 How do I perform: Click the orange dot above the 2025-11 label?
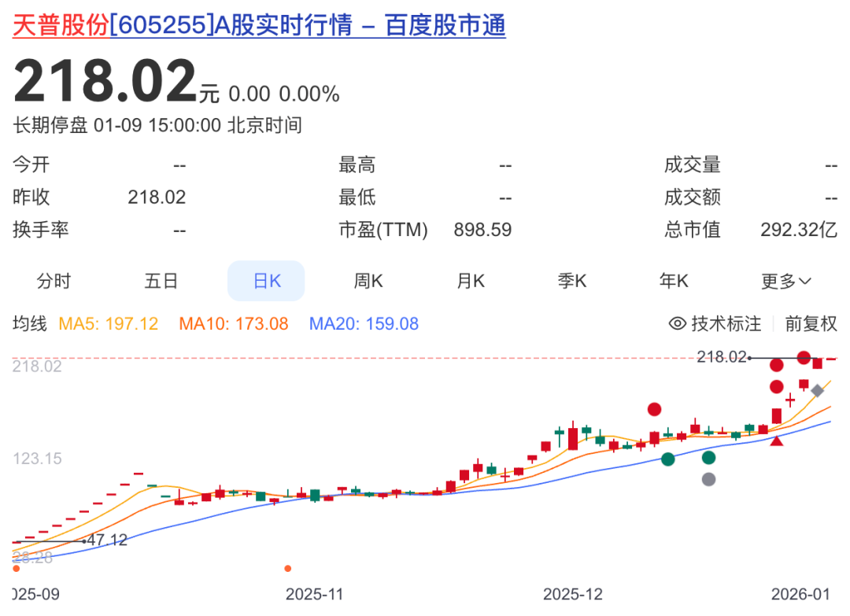click(288, 568)
